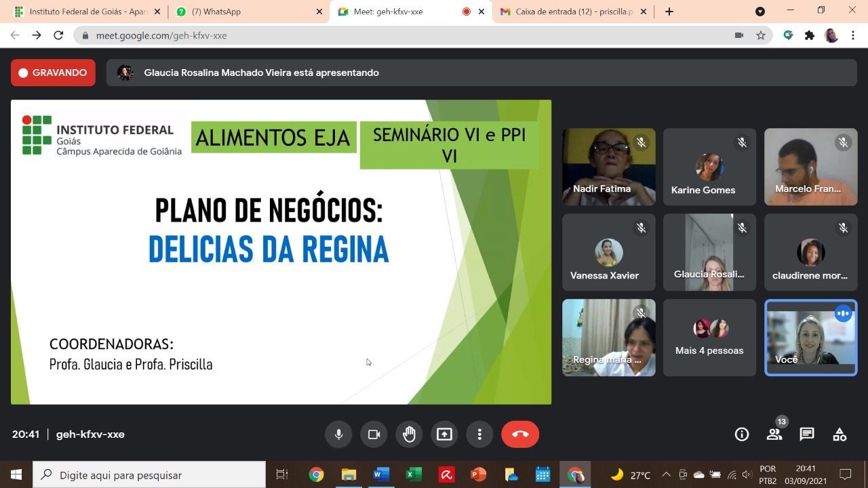
Task: Click the Mais 4 pessoas tile
Action: coord(709,338)
